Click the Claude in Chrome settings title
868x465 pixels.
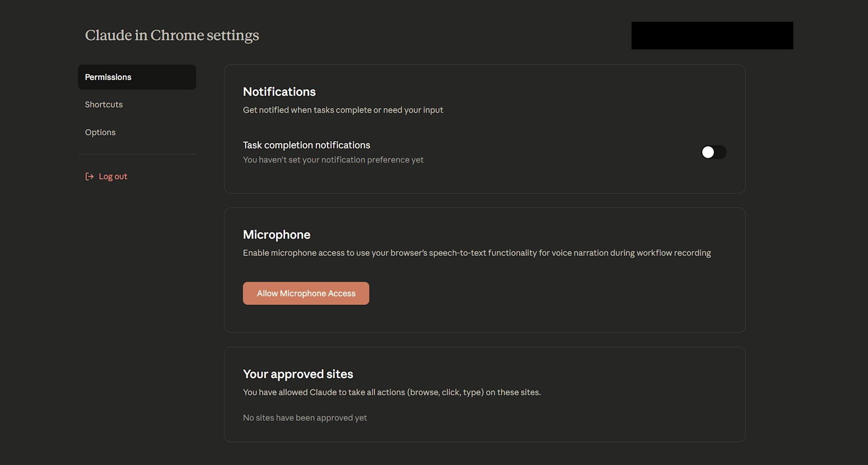172,35
